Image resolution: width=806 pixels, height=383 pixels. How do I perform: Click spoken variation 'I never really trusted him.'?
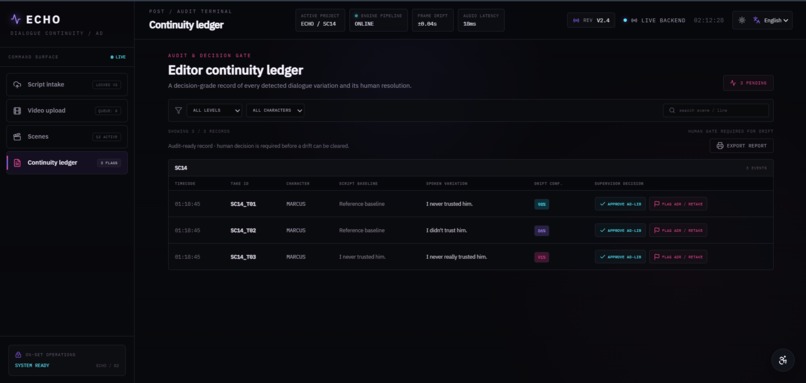pos(456,257)
